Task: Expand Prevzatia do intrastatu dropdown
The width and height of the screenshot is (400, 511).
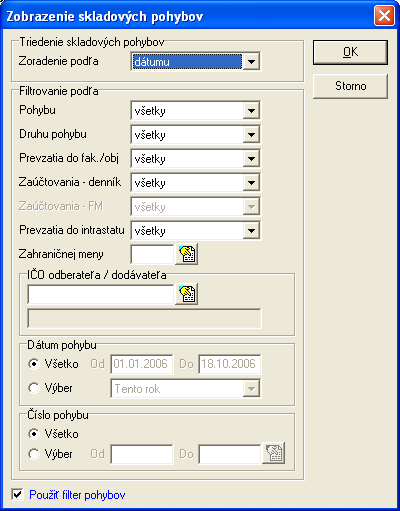Action: coord(251,231)
